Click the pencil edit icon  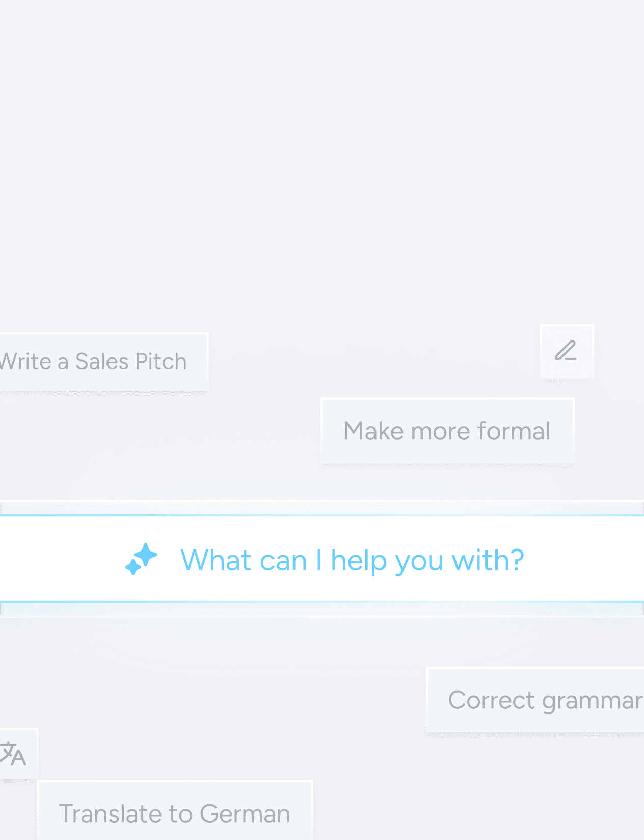coord(566,351)
